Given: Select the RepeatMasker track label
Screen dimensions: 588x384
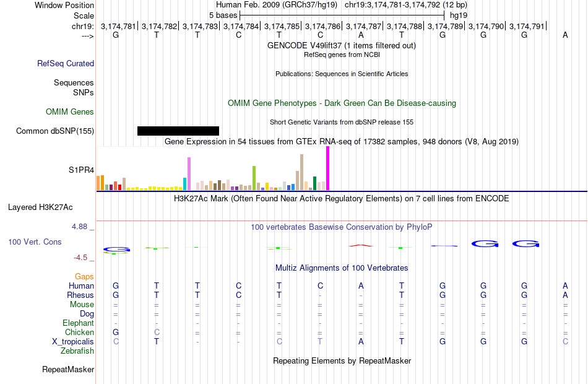Looking at the screenshot, I should coord(68,370).
